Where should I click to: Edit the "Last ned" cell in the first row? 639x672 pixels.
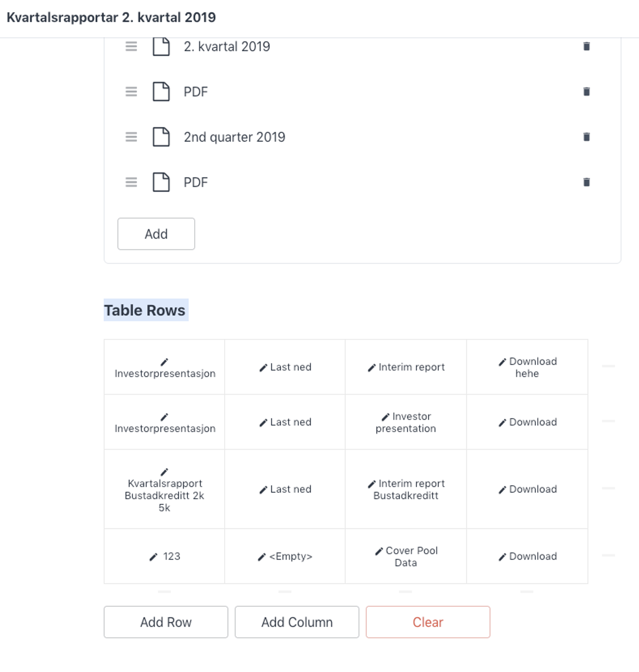coord(286,367)
